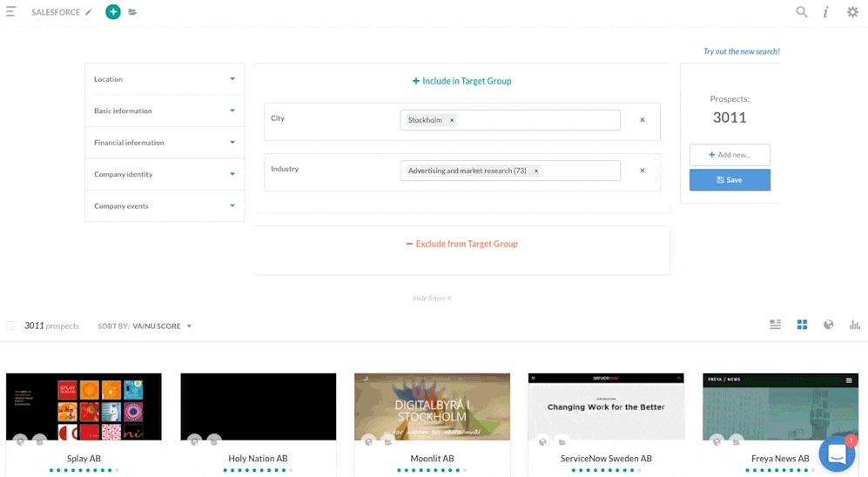Open the Sort by Vainu Score dropdown
868x477 pixels.
tap(161, 326)
